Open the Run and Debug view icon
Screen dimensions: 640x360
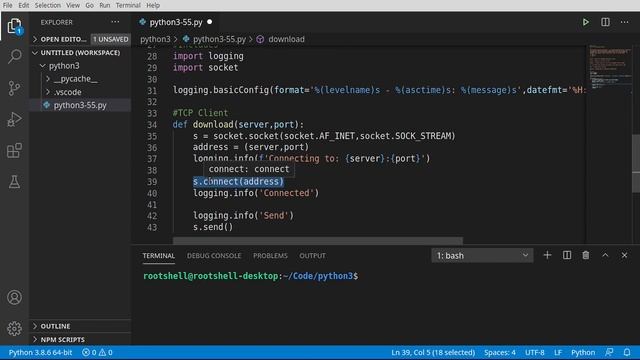(14, 119)
